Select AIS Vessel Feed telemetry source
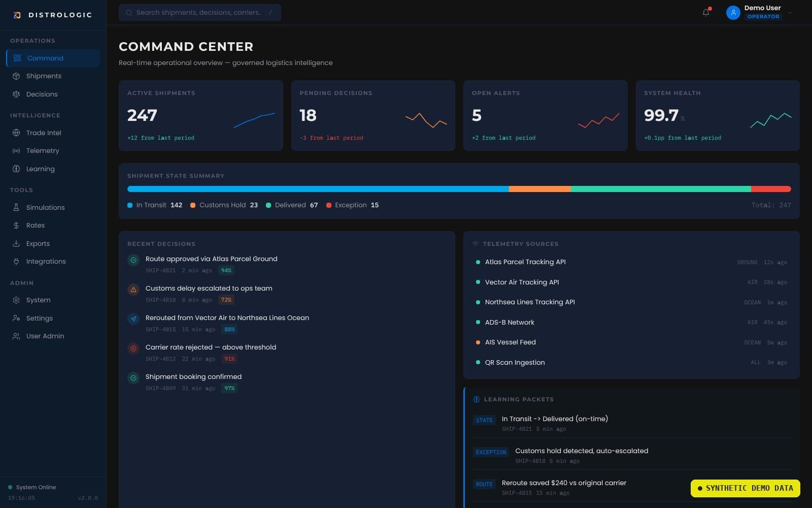The height and width of the screenshot is (508, 812). click(x=631, y=342)
